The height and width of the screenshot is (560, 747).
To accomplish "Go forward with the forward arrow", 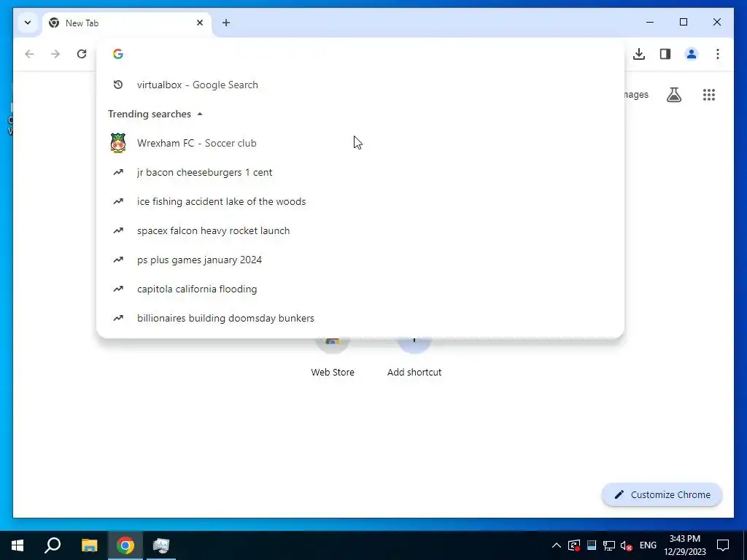I will click(55, 54).
